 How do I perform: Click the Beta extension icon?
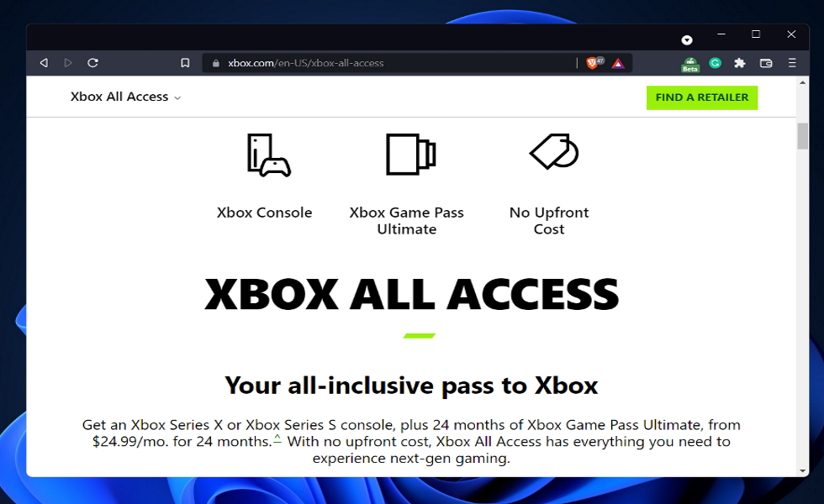(x=690, y=64)
